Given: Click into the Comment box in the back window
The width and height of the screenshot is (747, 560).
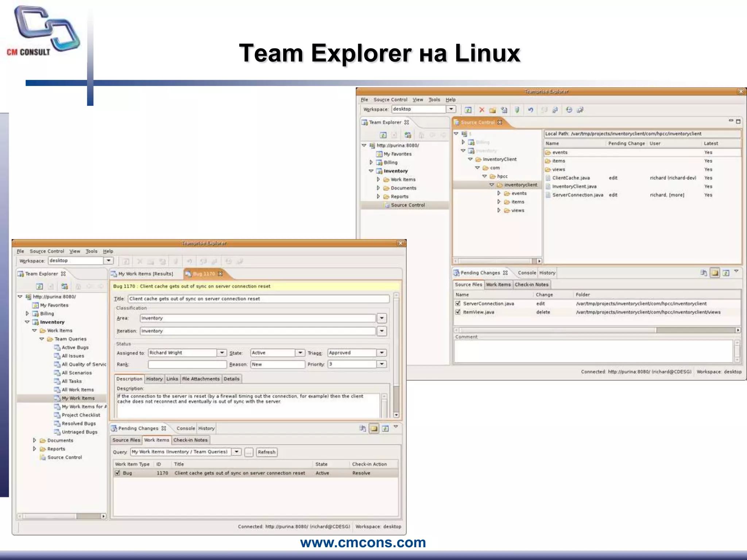Looking at the screenshot, I should click(x=593, y=351).
